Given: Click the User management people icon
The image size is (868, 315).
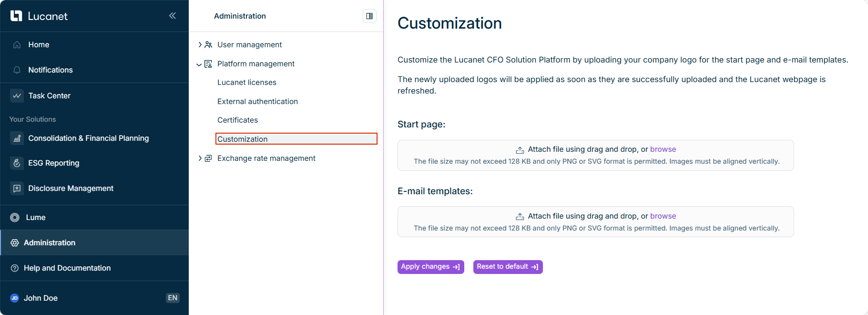Looking at the screenshot, I should coord(208,45).
